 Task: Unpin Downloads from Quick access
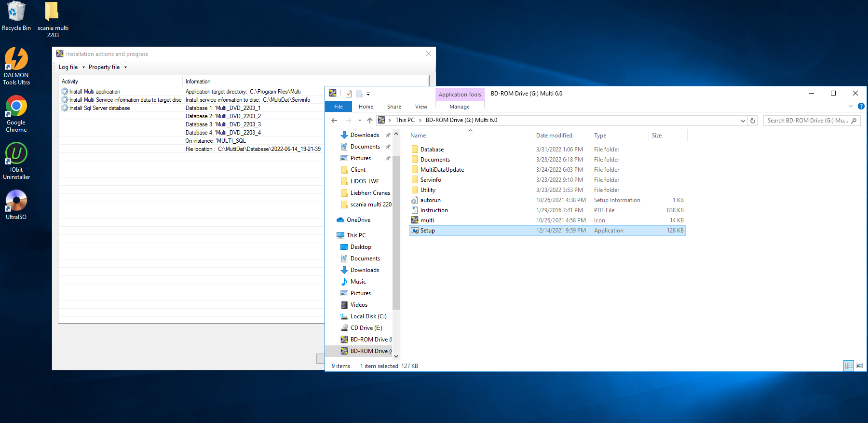tap(388, 135)
